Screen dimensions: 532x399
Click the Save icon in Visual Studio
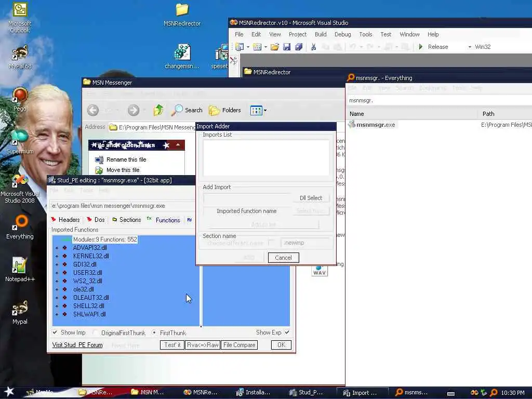click(x=287, y=47)
